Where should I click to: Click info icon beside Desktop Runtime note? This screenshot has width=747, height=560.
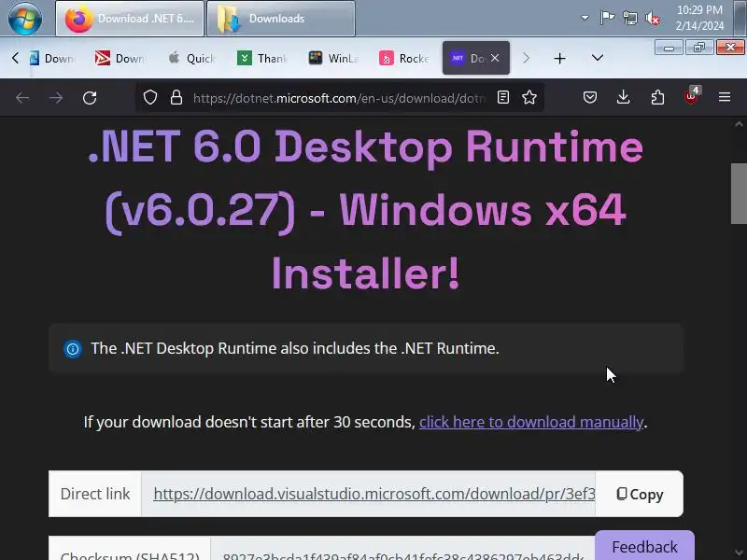click(73, 349)
